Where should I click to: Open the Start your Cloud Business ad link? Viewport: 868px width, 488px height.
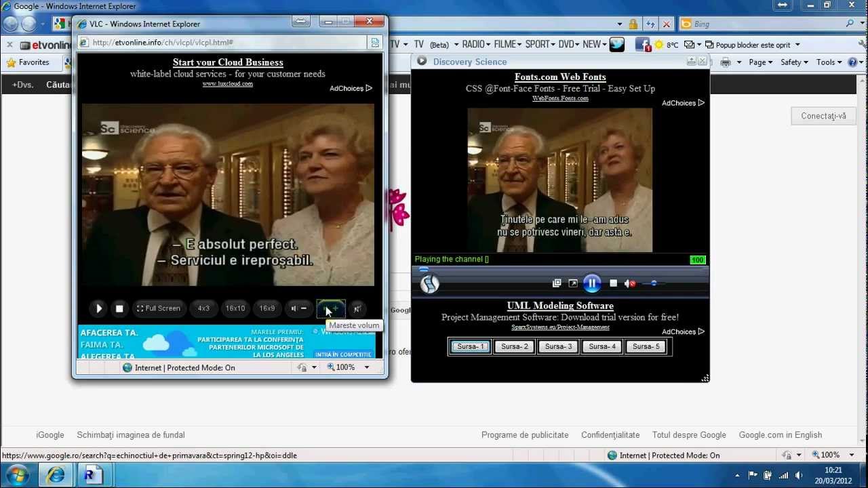pyautogui.click(x=228, y=62)
